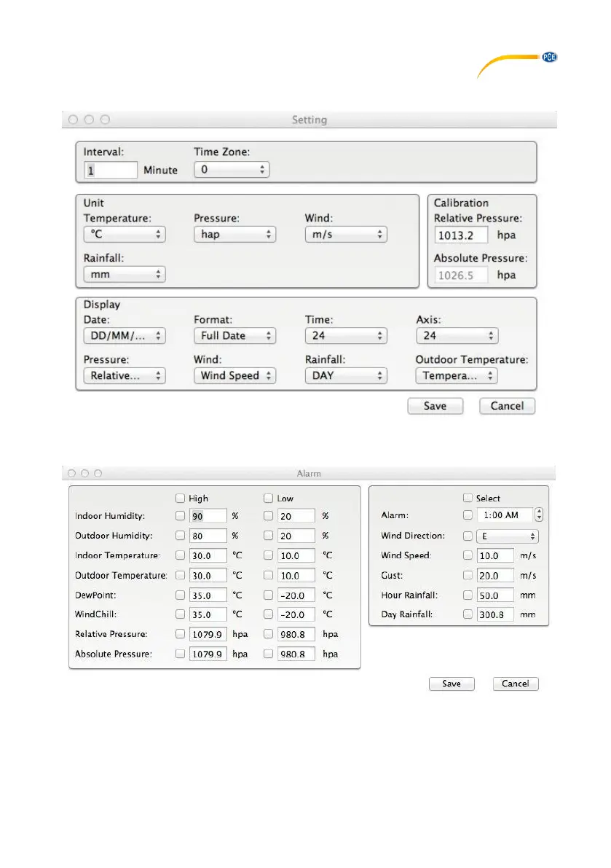Open the Temperature unit dropdown

125,234
